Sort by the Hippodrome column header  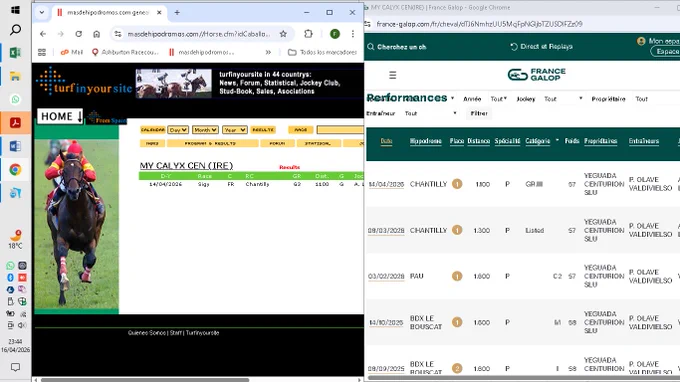tap(425, 141)
